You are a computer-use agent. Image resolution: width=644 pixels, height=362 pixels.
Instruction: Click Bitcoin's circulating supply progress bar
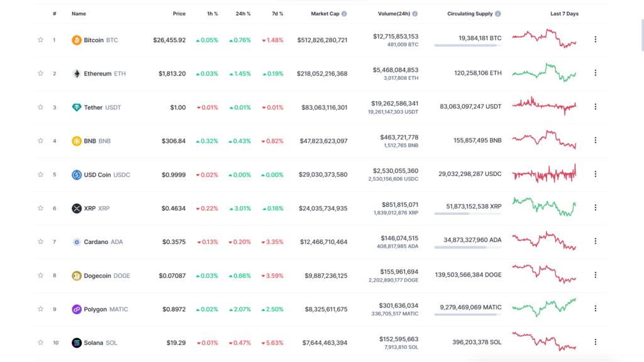point(467,45)
